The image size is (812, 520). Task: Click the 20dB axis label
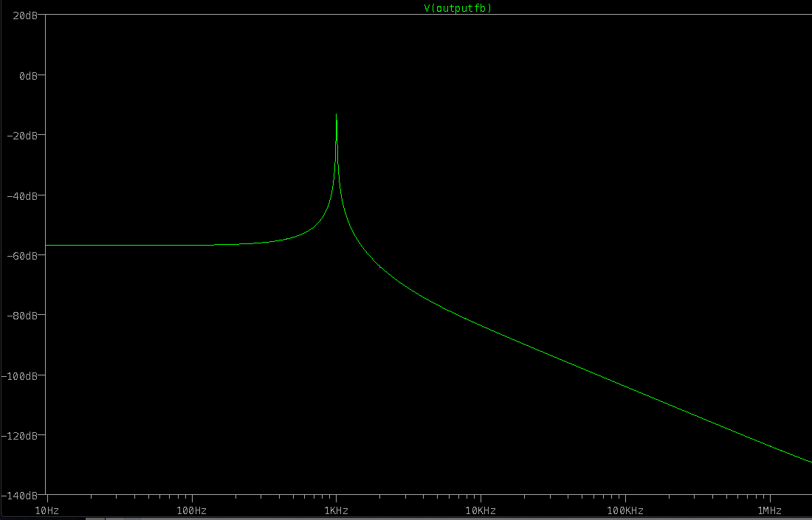pos(25,15)
